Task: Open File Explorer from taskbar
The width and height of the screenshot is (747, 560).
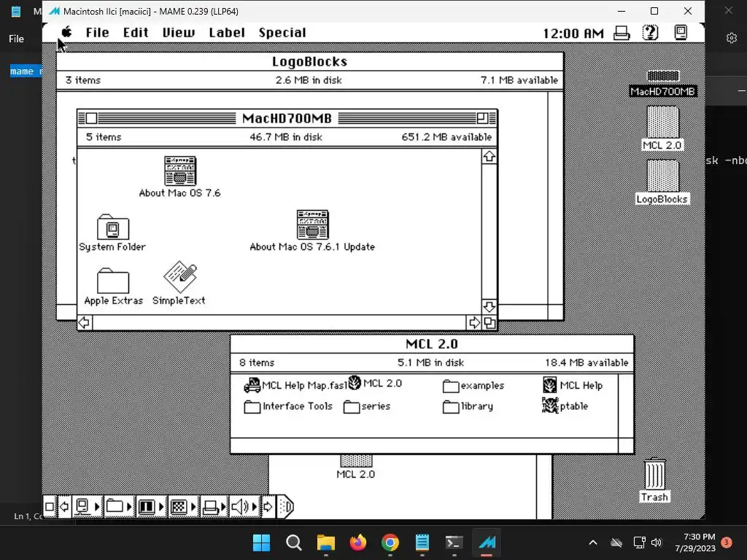Action: (x=326, y=542)
